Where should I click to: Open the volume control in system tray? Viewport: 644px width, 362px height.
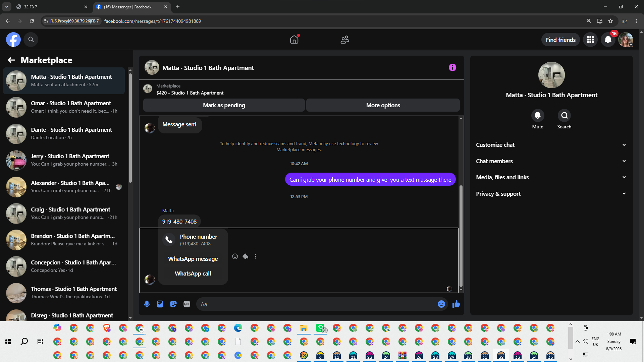click(x=586, y=342)
